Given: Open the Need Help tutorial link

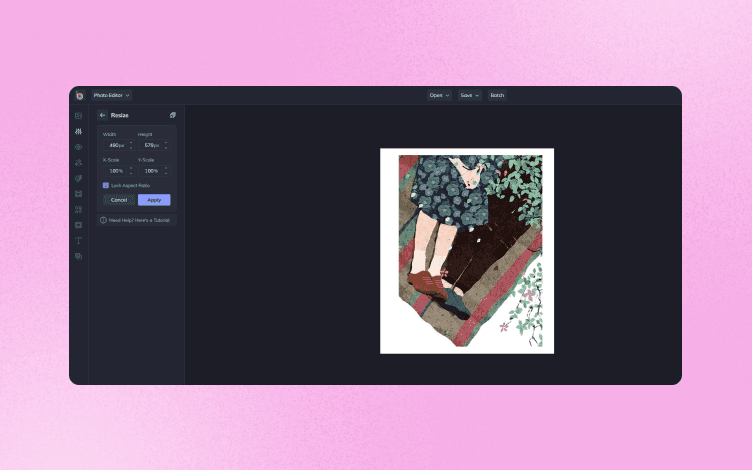Looking at the screenshot, I should tap(139, 220).
